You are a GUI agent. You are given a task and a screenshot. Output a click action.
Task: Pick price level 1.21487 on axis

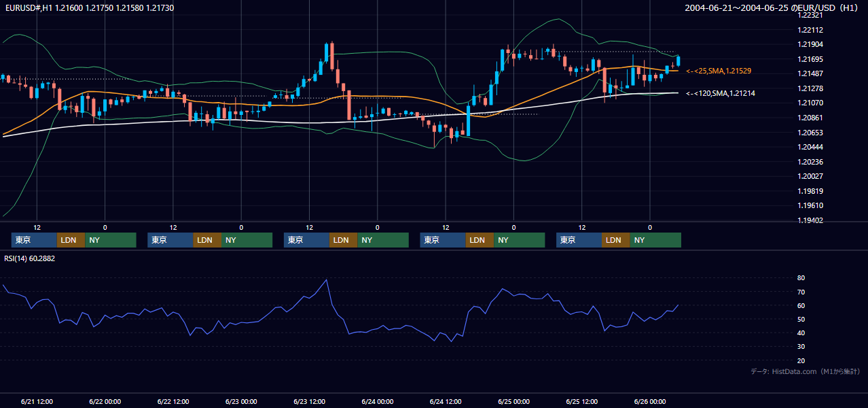tap(811, 73)
